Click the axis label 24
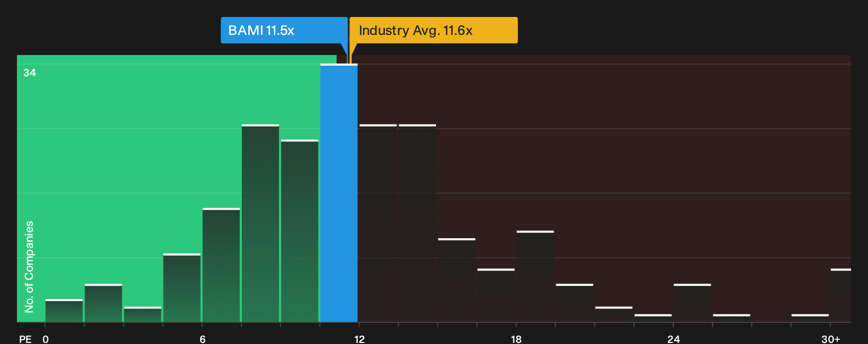The image size is (868, 344). pos(673,339)
